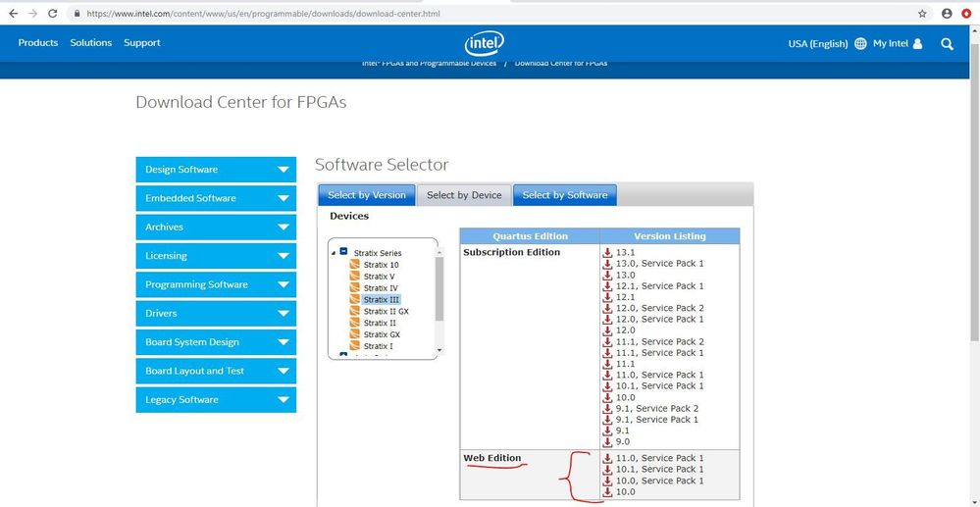Click the globe language icon
This screenshot has height=507, width=980.
tap(860, 44)
